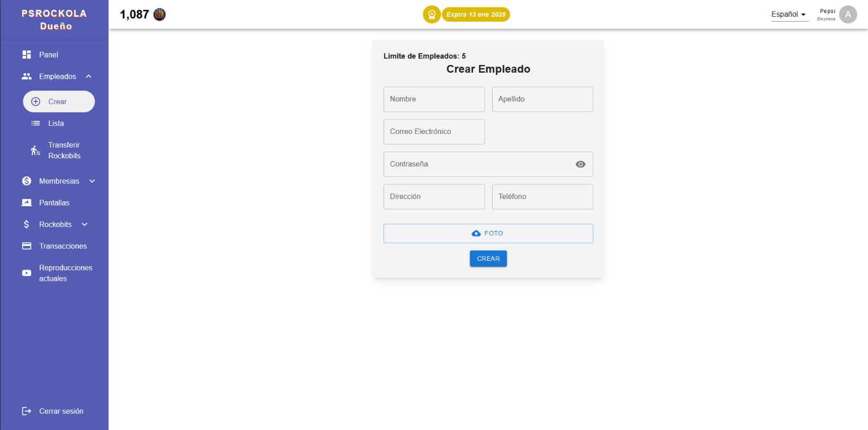Click the Lista list icon

pos(36,123)
